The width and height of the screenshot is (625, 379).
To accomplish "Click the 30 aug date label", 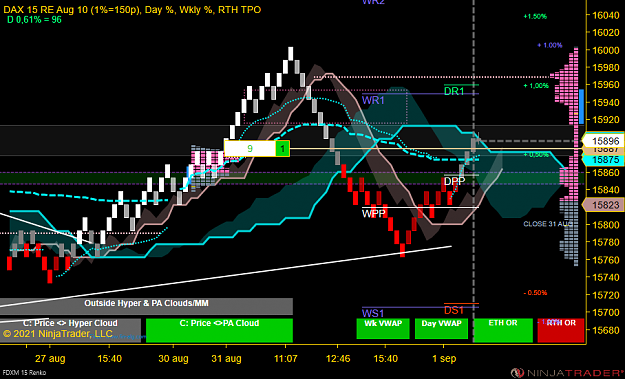I will 173,359.
